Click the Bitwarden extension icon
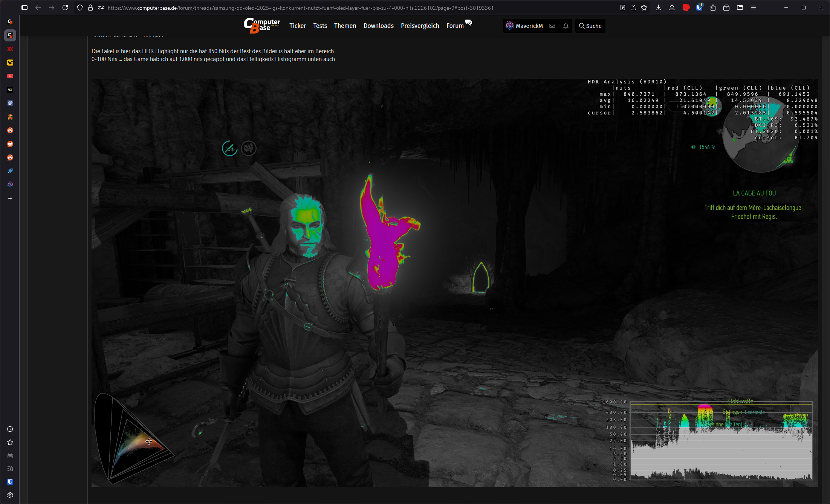 click(x=699, y=8)
